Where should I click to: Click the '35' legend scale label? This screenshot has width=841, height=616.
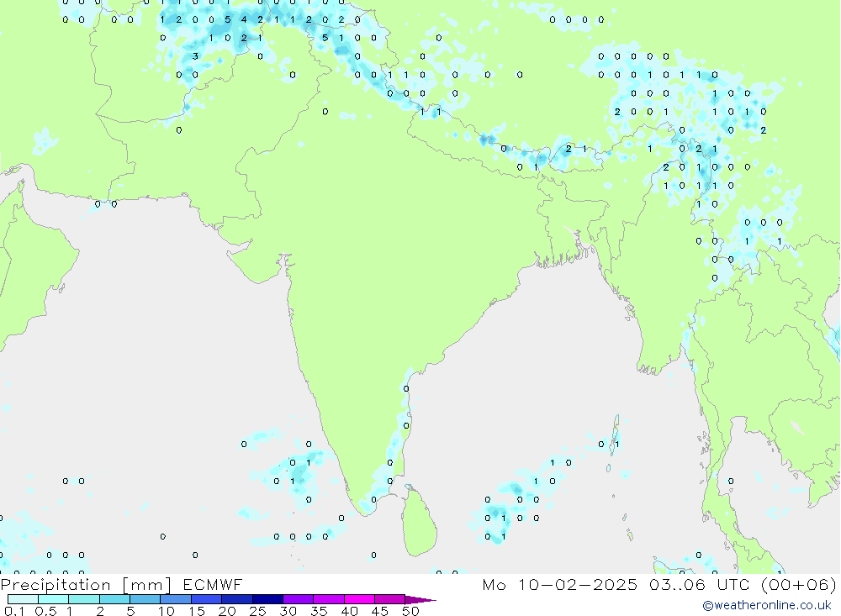click(319, 611)
